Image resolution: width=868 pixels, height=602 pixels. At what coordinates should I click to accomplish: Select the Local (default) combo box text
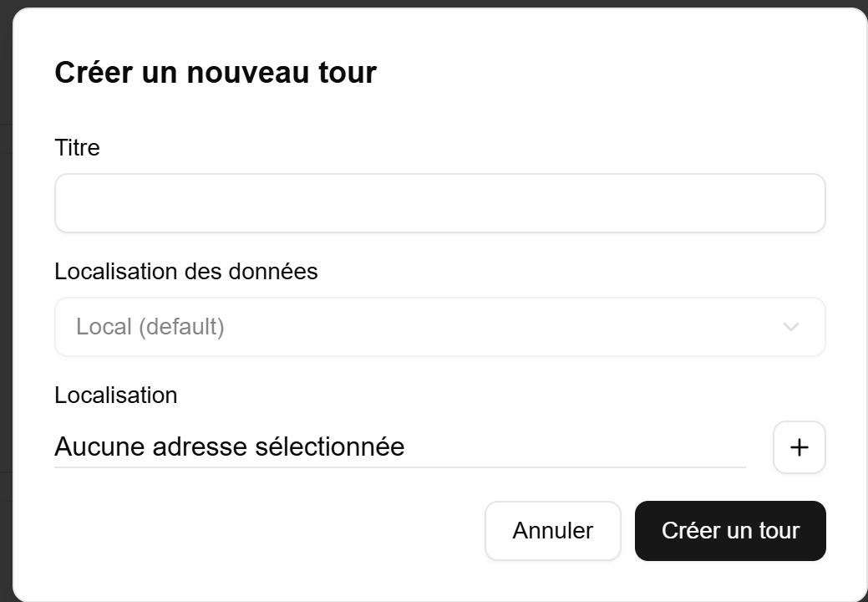pyautogui.click(x=150, y=327)
